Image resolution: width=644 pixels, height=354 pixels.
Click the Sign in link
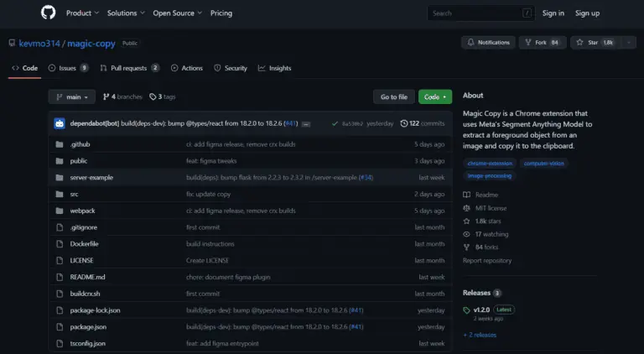553,13
